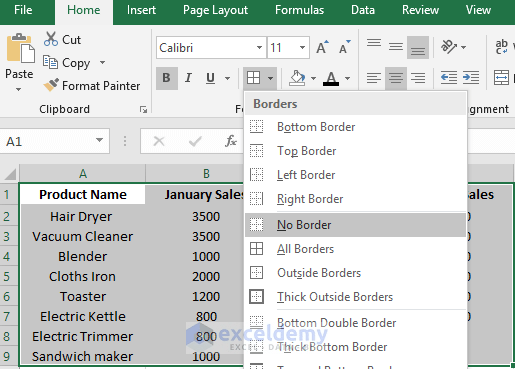
Task: Toggle Bold formatting
Action: pos(166,78)
